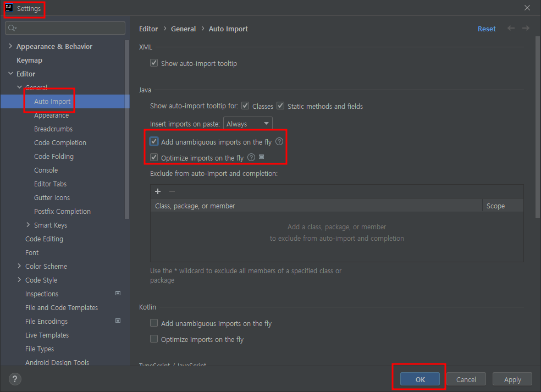Click the minus icon to remove exclusion
This screenshot has height=392, width=541.
[172, 191]
